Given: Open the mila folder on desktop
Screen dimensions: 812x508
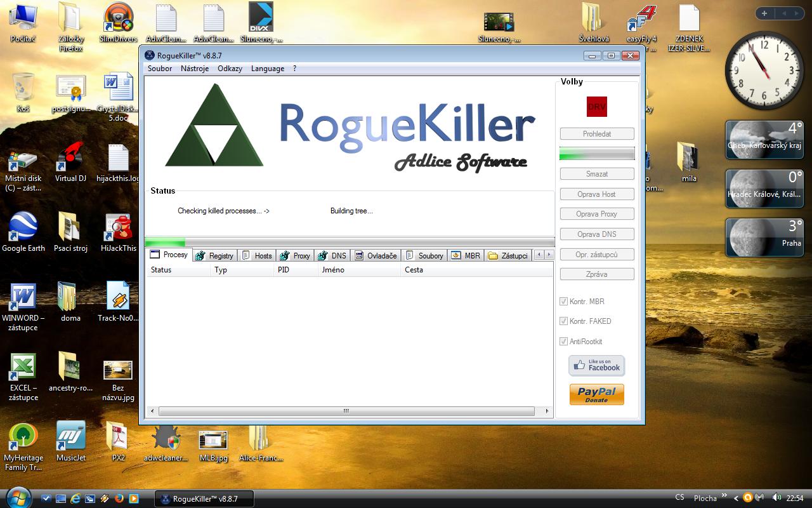Looking at the screenshot, I should pos(689,163).
